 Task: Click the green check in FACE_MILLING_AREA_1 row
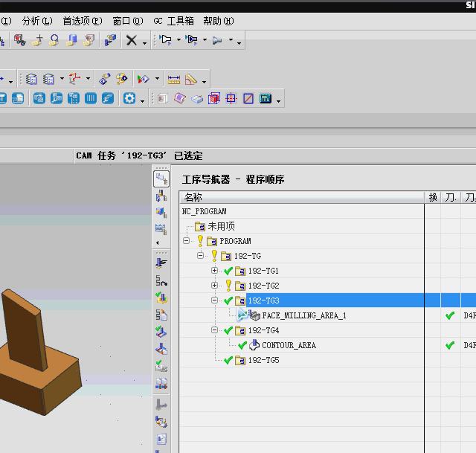[450, 315]
